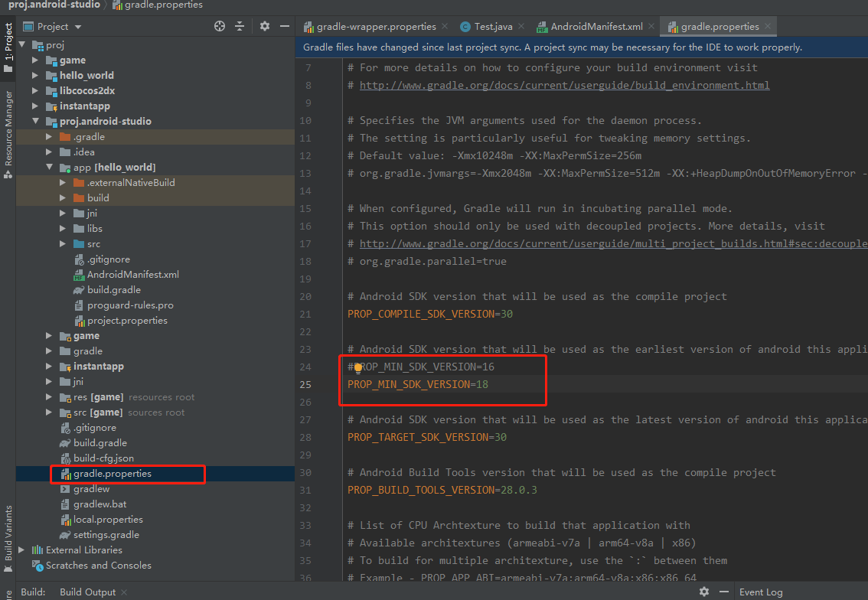
Task: Click gradle.properties breadcrumb in navigation bar
Action: (158, 5)
